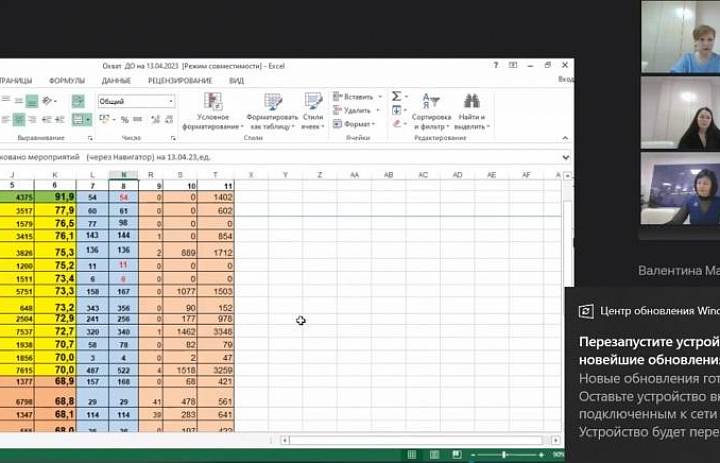
Task: Toggle wrap text option
Action: (78, 101)
